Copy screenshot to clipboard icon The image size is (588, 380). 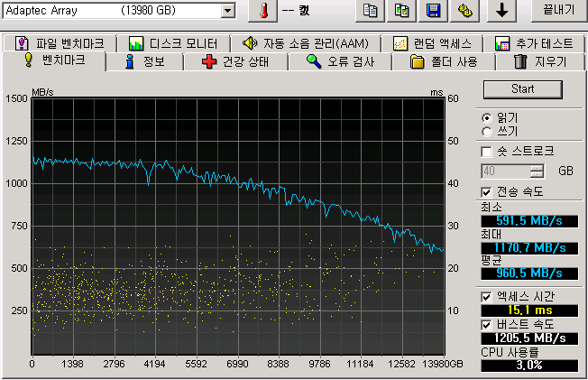click(x=401, y=11)
